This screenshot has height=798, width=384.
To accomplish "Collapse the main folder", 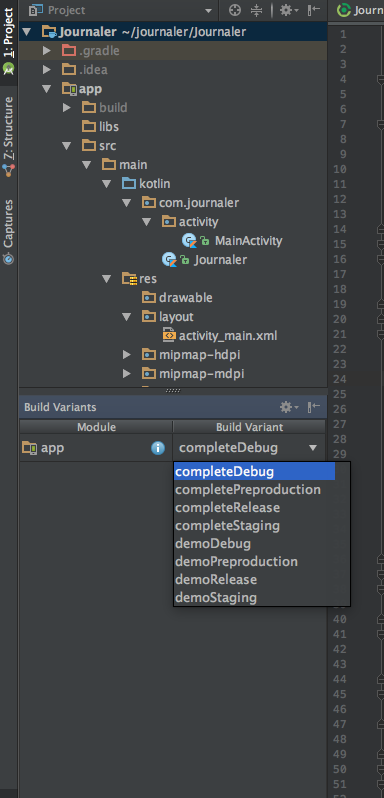I will coord(86,165).
